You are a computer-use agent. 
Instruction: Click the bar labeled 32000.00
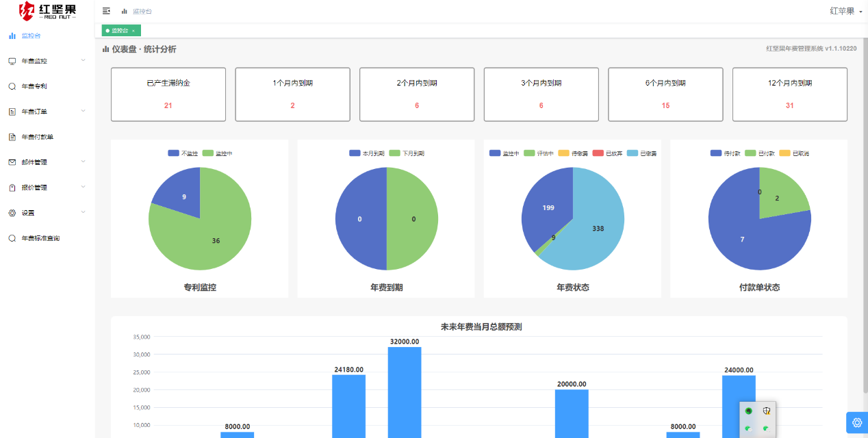click(x=405, y=392)
